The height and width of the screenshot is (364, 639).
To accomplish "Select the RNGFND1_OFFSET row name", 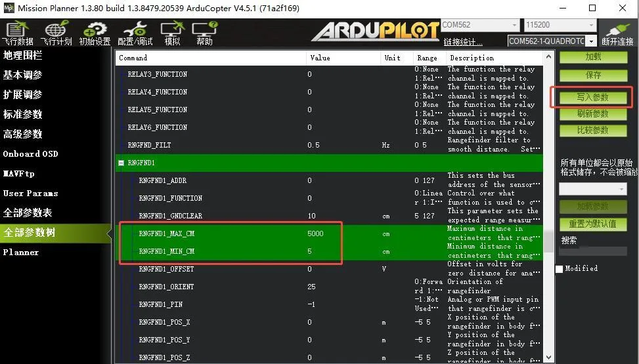I will (x=166, y=269).
